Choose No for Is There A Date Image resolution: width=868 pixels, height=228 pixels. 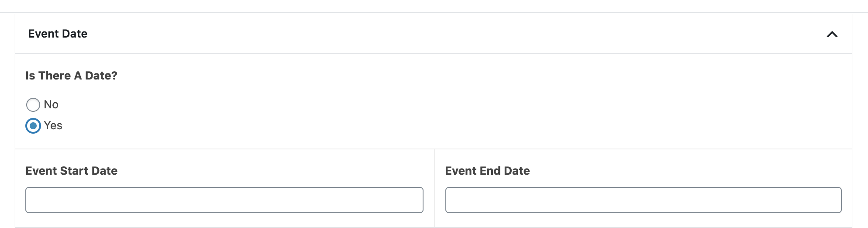pyautogui.click(x=33, y=105)
